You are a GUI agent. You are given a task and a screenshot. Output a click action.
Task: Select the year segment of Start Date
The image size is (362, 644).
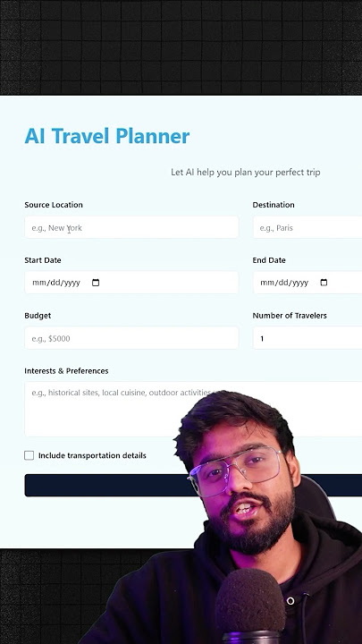[71, 283]
